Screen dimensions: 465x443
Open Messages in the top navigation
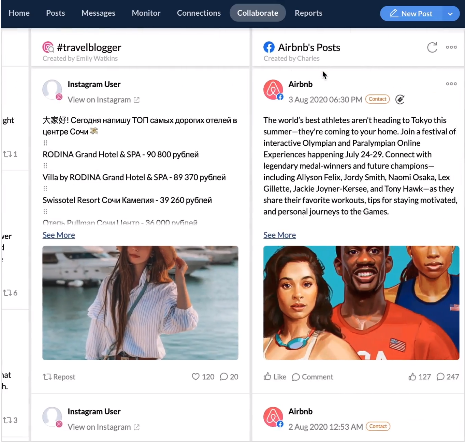98,13
